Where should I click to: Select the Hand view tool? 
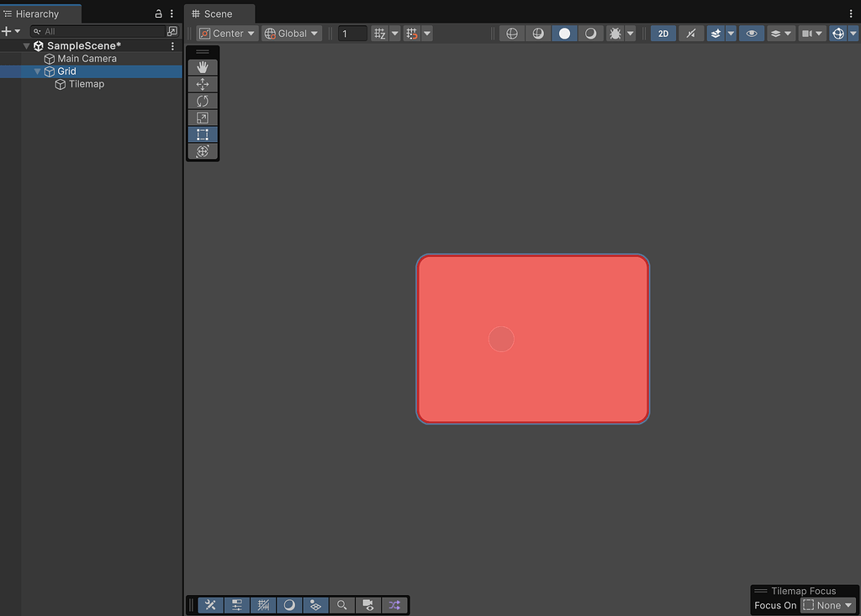[203, 67]
